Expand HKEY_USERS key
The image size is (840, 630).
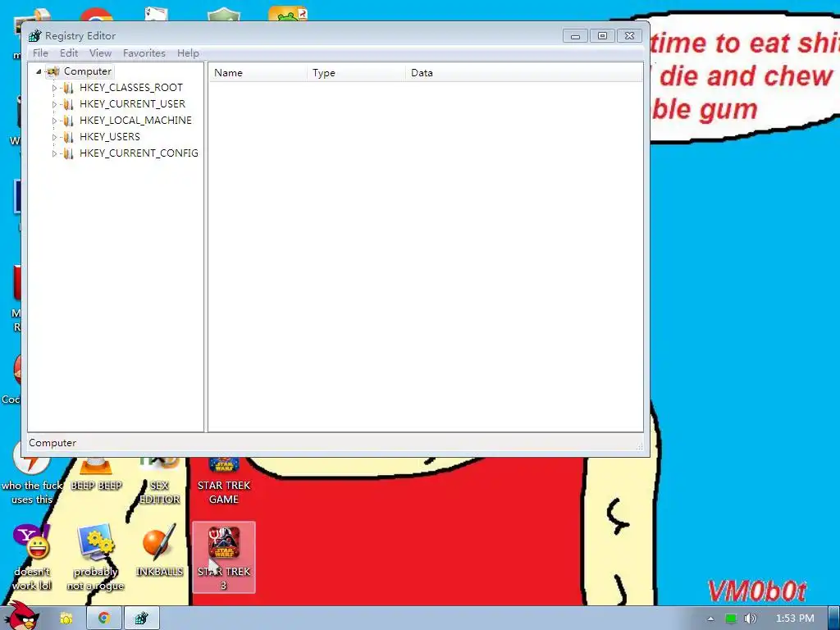54,137
